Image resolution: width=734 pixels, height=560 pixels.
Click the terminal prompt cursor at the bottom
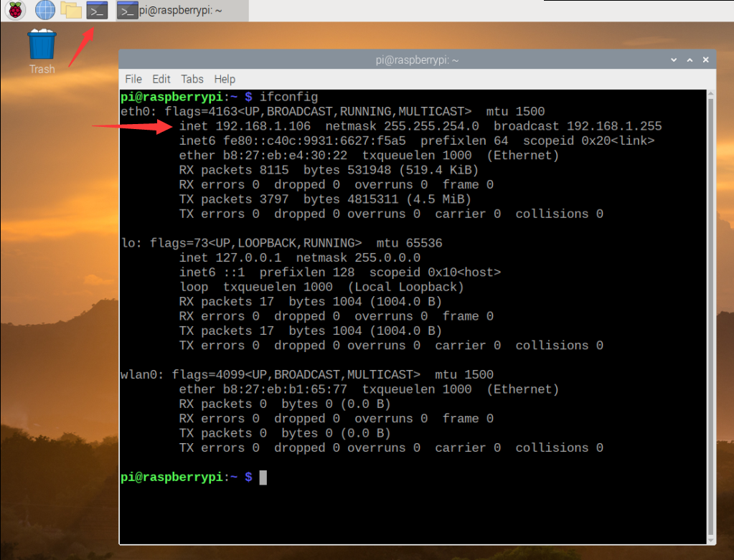263,478
